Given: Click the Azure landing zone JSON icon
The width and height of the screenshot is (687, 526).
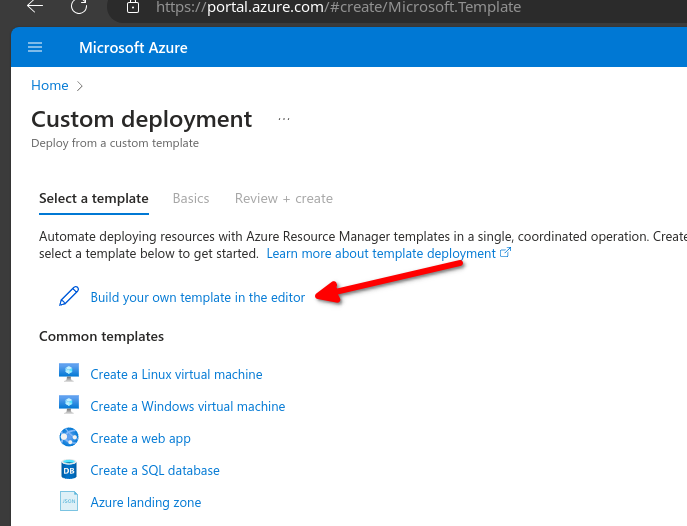Looking at the screenshot, I should (x=69, y=502).
